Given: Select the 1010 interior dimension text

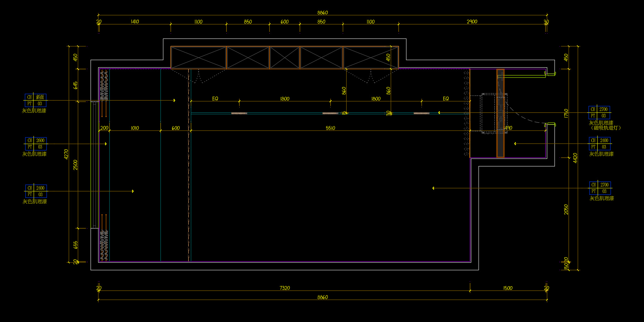Looking at the screenshot, I should (x=135, y=128).
